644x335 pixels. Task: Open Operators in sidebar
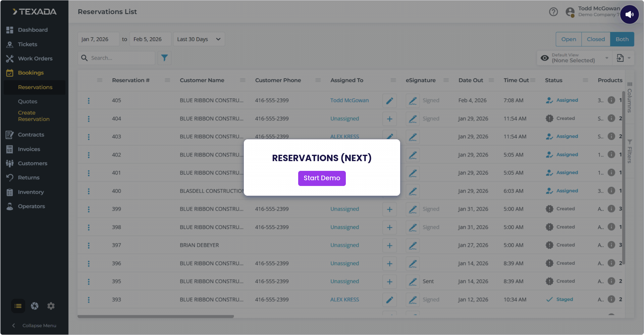tap(31, 206)
